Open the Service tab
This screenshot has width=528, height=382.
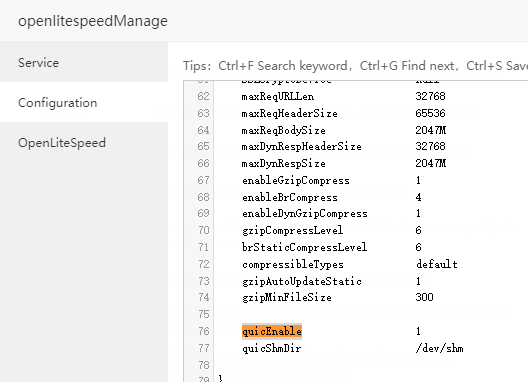[84, 62]
